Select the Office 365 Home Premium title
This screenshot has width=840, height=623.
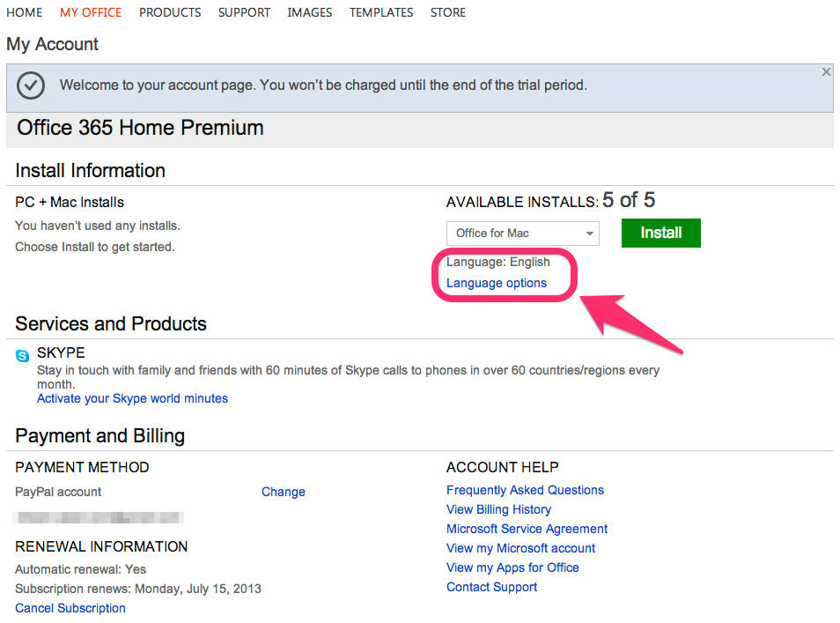point(140,128)
